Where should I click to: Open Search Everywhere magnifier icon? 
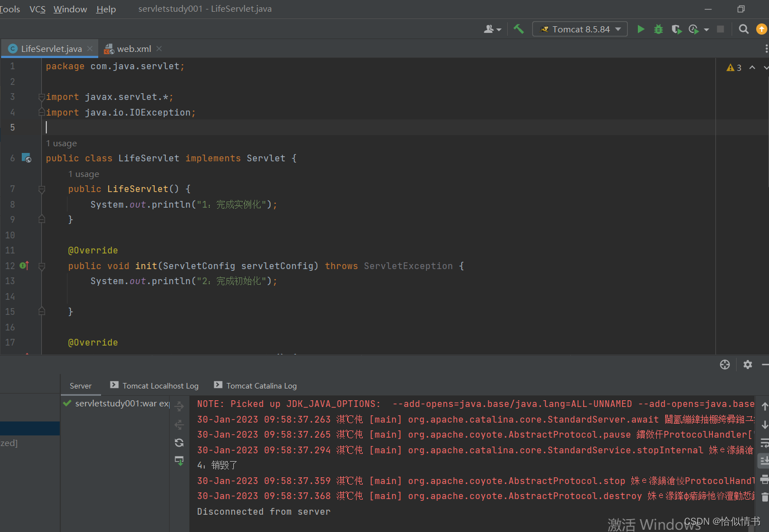[743, 29]
